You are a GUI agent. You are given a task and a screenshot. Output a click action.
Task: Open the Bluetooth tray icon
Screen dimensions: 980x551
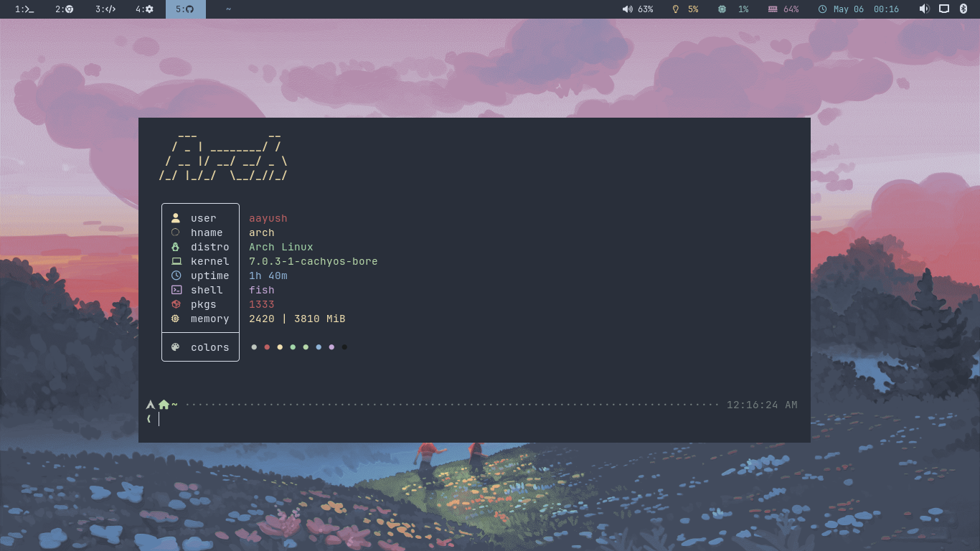[x=964, y=9]
